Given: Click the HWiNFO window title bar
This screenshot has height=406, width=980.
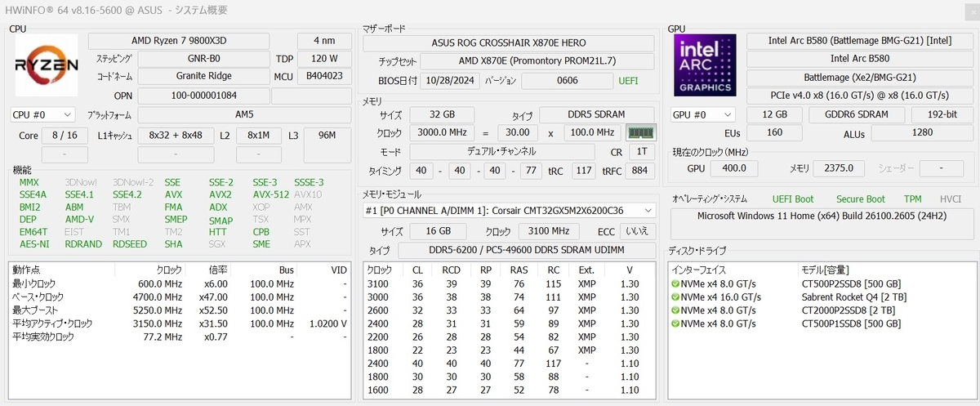Looking at the screenshot, I should click(490, 10).
